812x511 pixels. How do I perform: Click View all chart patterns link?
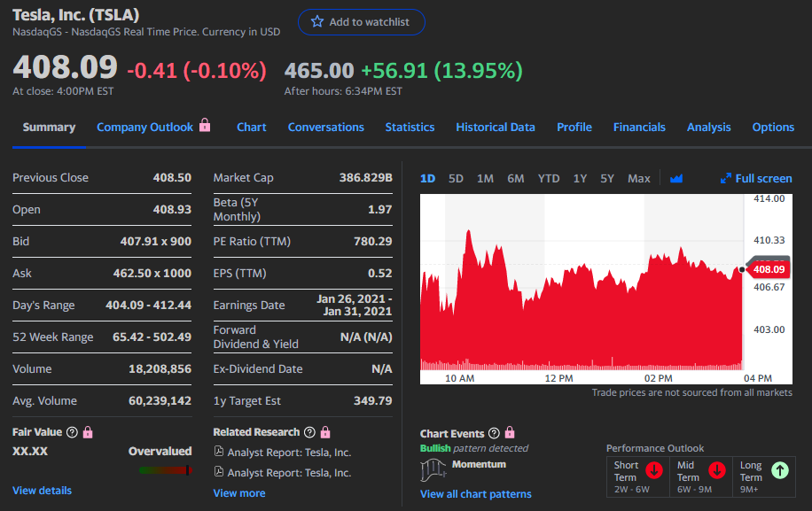(x=475, y=494)
